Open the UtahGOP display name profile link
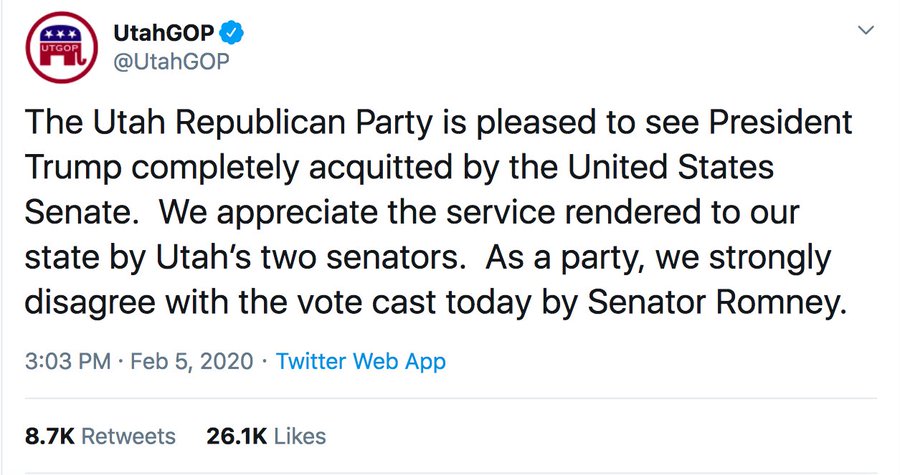The width and height of the screenshot is (900, 475). 164,33
